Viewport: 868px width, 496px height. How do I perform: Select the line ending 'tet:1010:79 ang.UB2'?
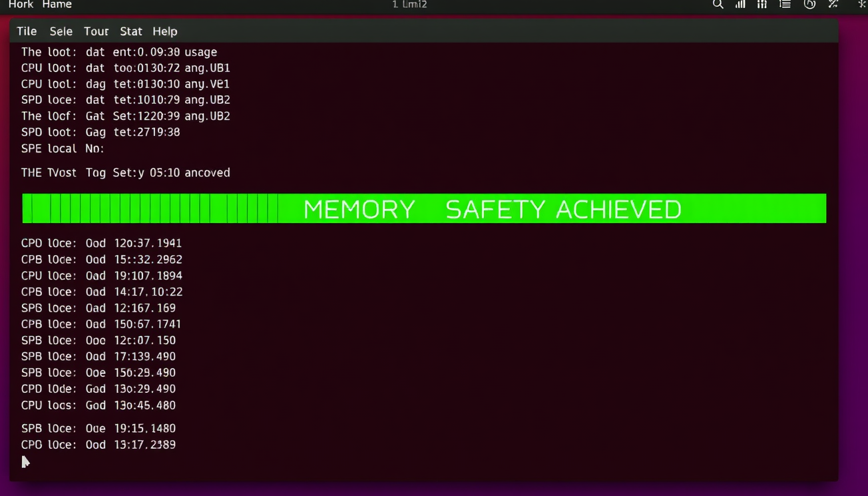[x=126, y=100]
